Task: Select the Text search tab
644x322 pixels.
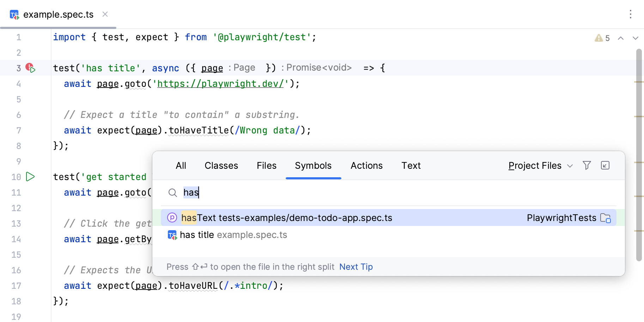Action: pos(411,166)
